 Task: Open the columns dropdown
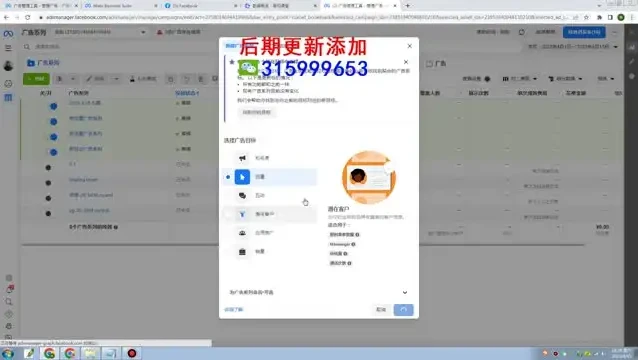520,79
